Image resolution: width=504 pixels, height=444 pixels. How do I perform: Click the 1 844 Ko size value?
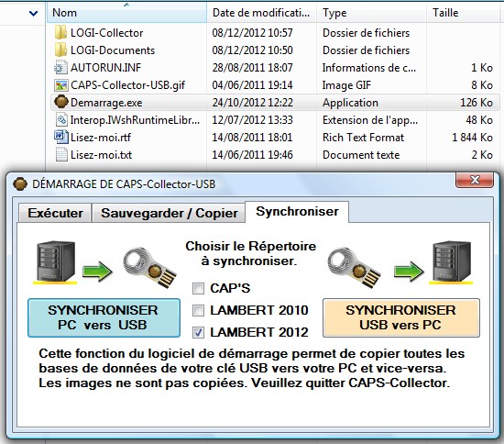coord(472,138)
